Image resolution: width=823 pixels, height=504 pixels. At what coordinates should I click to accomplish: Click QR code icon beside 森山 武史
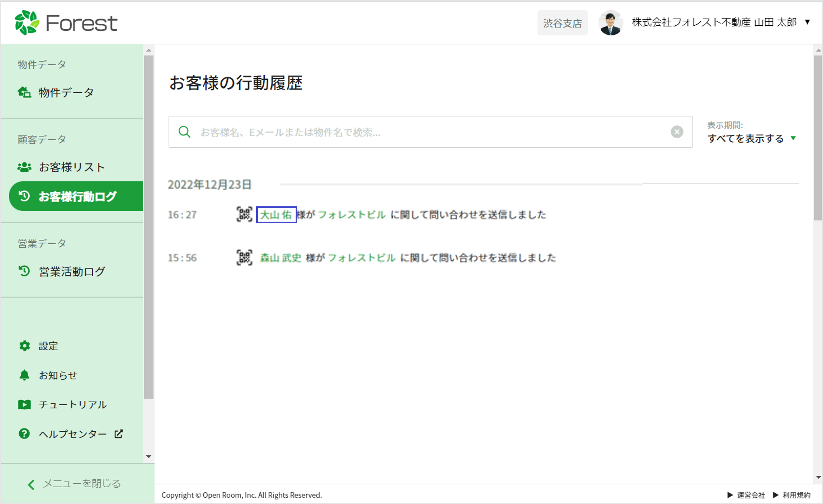[244, 258]
